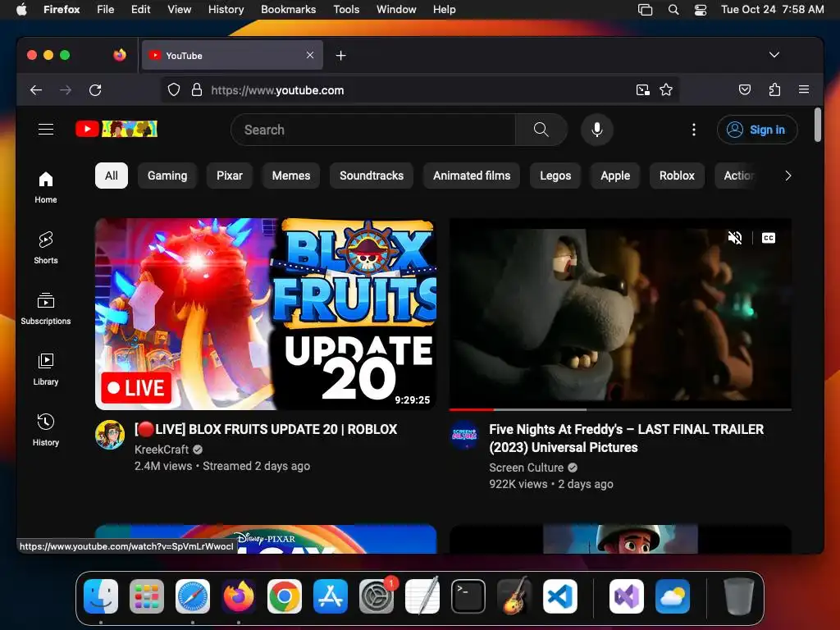
Task: Select the Soundtracks filter chip
Action: pos(372,176)
